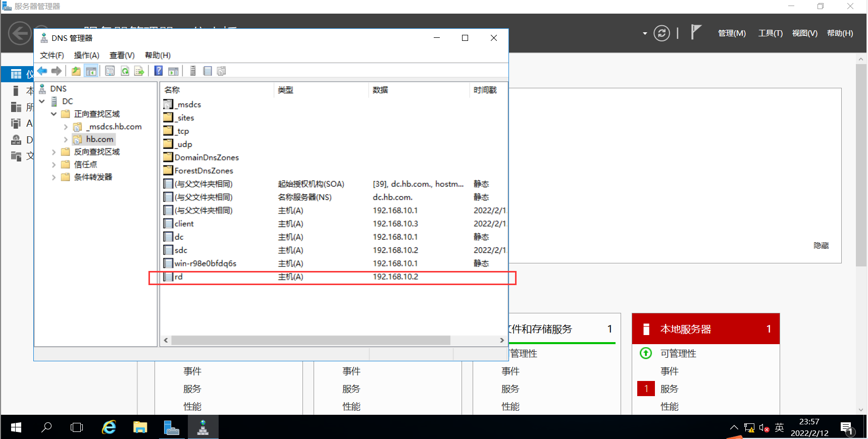The height and width of the screenshot is (439, 868).
Task: Open Server Manager 视图(V) menu
Action: [805, 33]
